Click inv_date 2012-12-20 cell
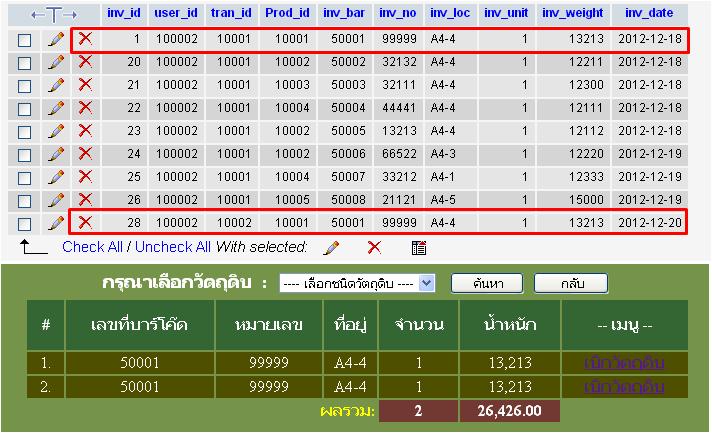 pyautogui.click(x=650, y=223)
